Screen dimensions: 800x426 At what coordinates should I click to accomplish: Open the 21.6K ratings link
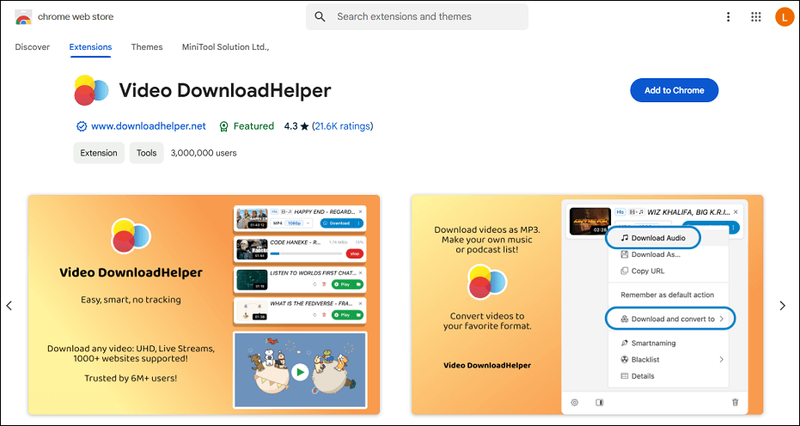342,126
